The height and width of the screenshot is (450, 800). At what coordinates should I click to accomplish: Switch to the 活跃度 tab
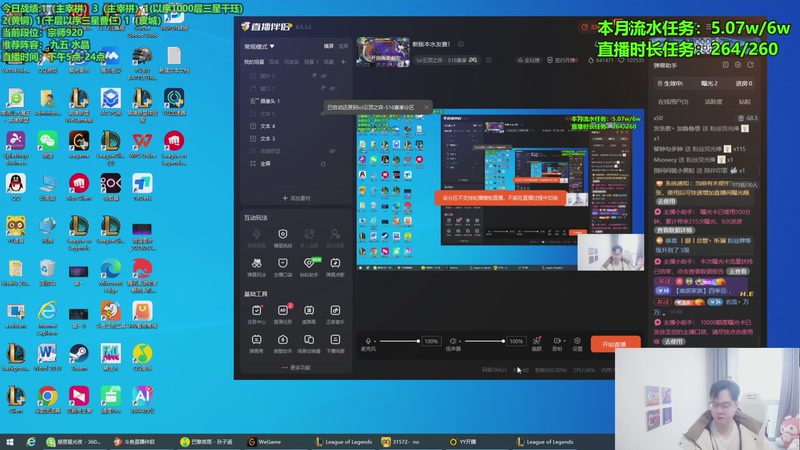coord(713,102)
